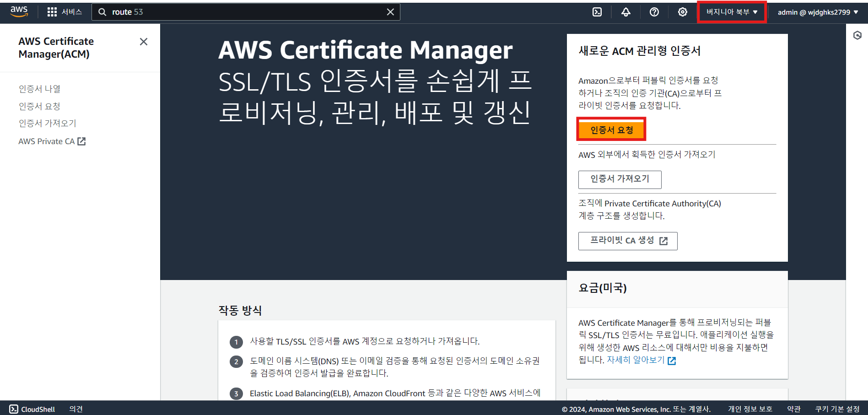Click the AWS Certificate Manager(ACM) sidebar title
The image size is (868, 415).
pyautogui.click(x=56, y=48)
